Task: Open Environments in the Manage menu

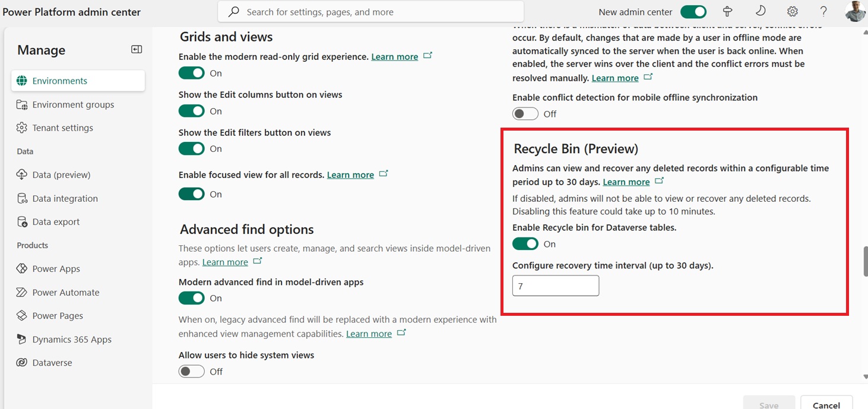Action: click(x=78, y=81)
